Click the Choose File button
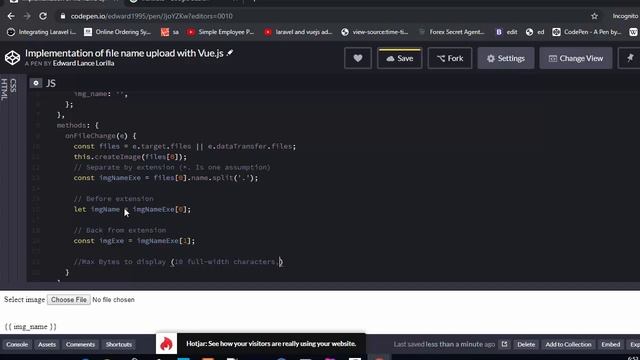Screen dimensions: 640x360 (69, 300)
